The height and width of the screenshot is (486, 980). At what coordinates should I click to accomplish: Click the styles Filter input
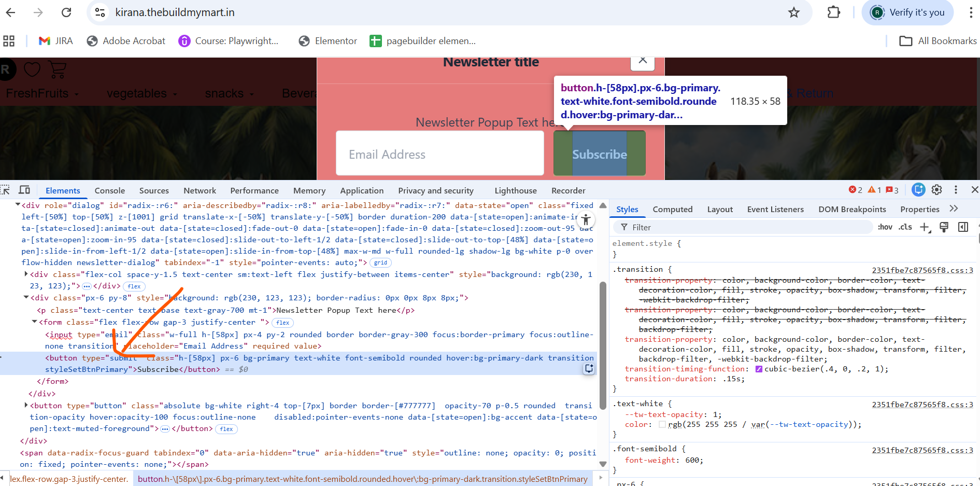coord(743,227)
